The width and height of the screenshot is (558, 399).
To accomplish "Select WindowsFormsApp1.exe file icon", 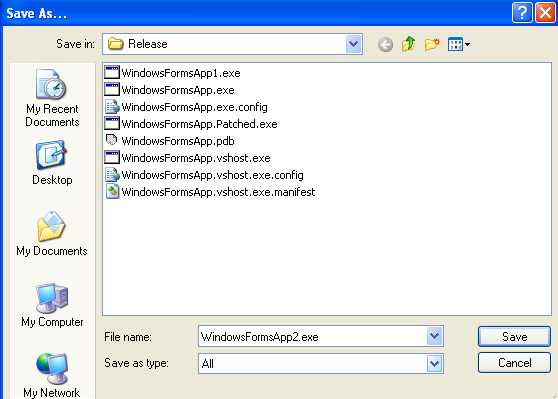I will (x=112, y=72).
